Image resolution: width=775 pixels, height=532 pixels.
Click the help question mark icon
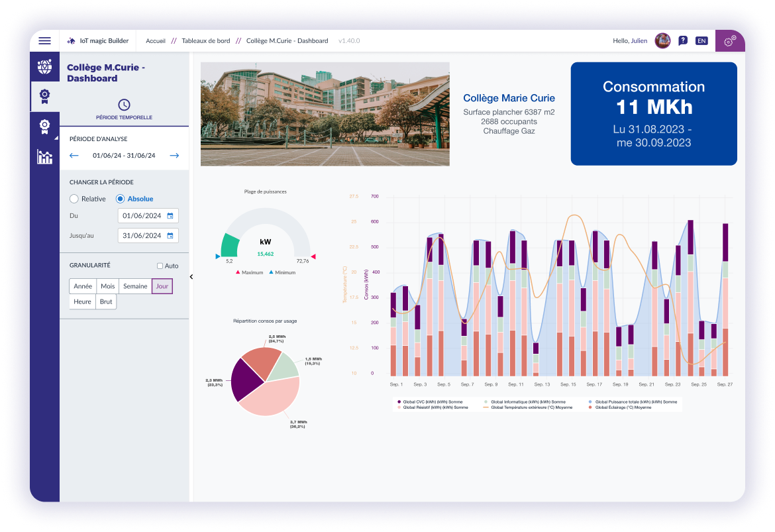tap(683, 41)
